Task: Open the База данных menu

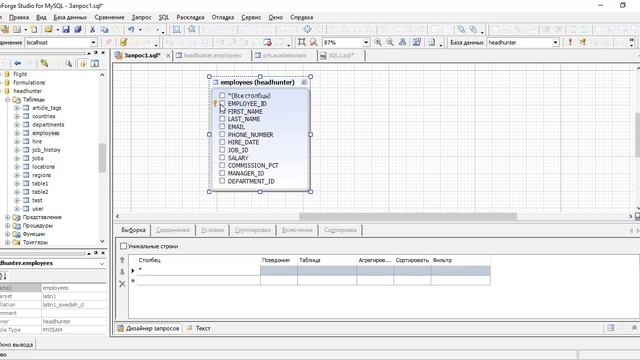Action: point(70,17)
